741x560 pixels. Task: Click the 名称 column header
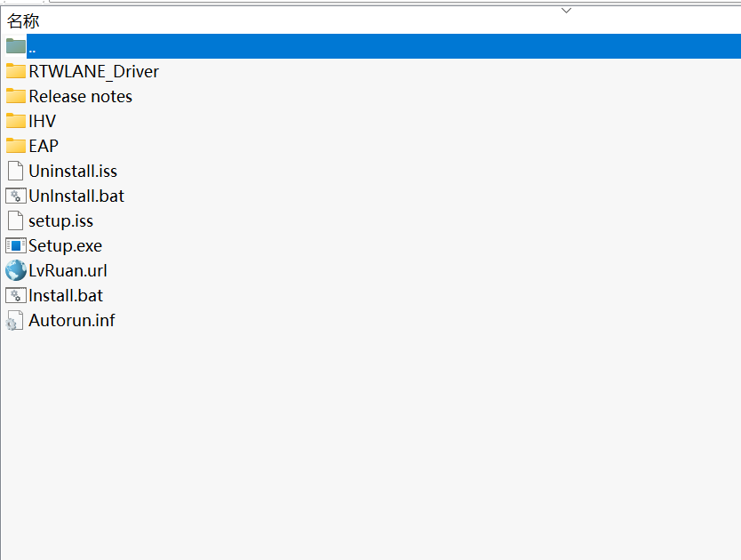point(22,20)
